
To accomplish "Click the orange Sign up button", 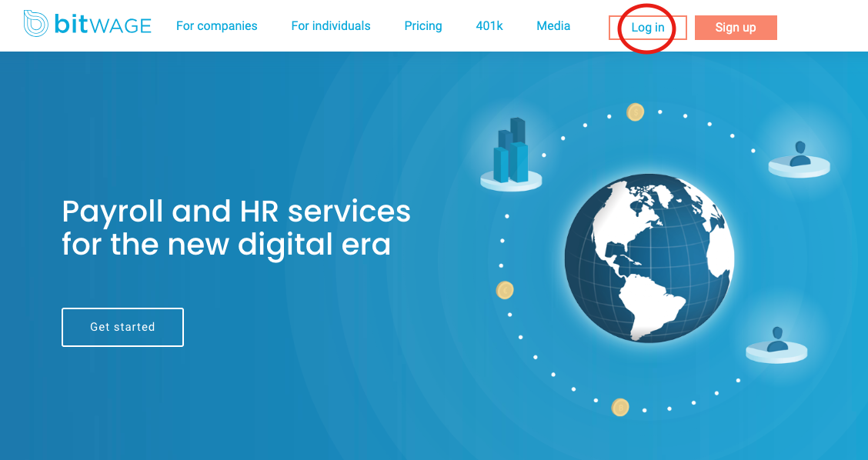I will coord(735,28).
